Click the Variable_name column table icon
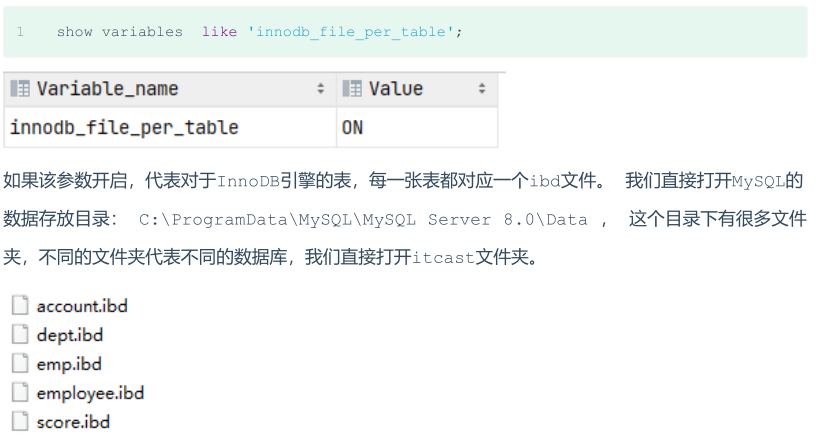Image resolution: width=817 pixels, height=442 pixels. click(20, 89)
